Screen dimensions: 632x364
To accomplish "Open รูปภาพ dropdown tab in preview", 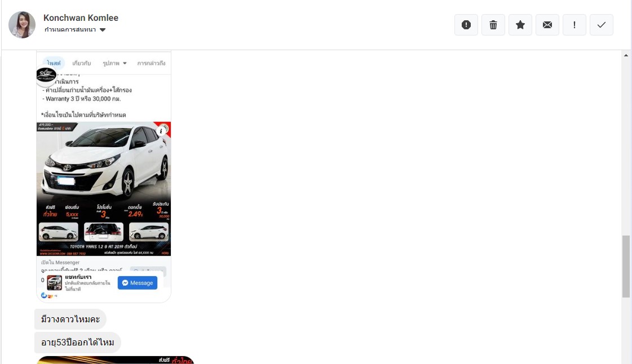I will [114, 63].
